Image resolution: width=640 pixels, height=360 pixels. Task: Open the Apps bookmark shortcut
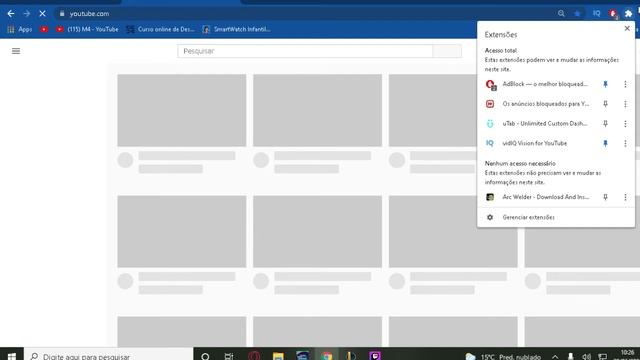point(20,29)
